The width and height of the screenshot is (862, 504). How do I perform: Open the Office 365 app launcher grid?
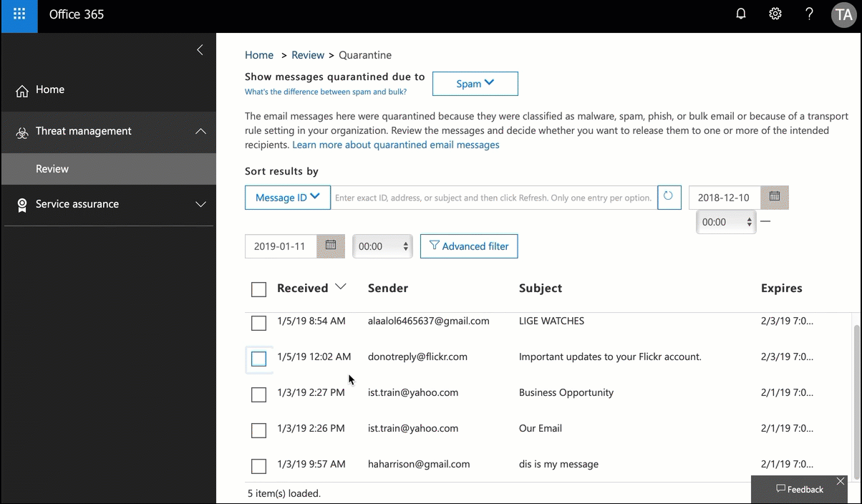point(19,14)
